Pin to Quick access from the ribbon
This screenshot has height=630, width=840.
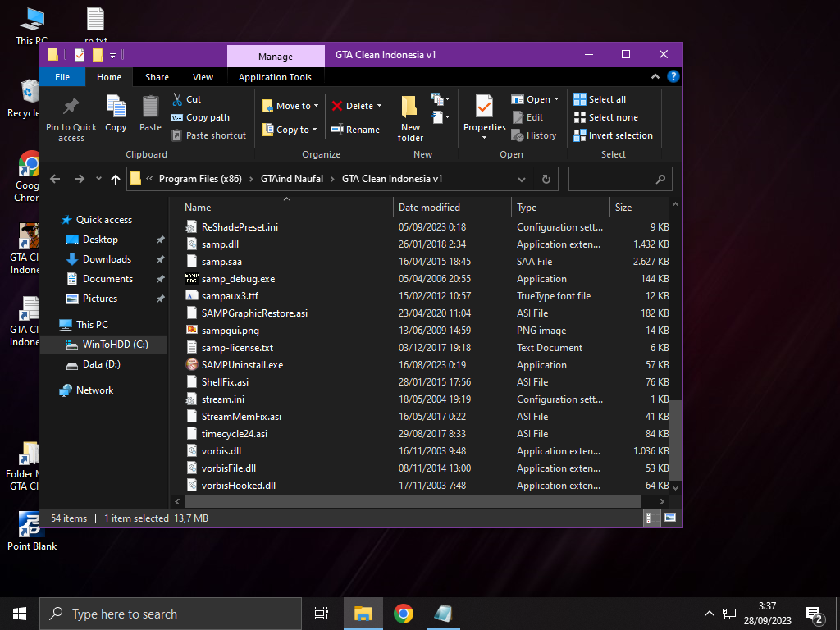tap(71, 119)
